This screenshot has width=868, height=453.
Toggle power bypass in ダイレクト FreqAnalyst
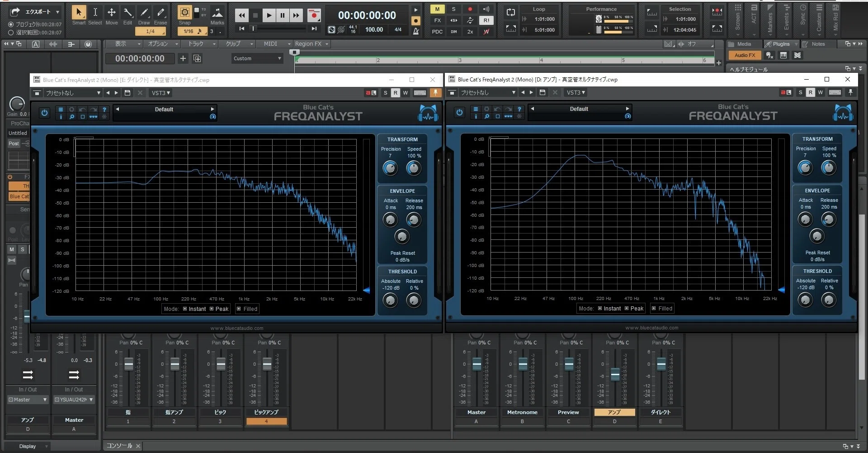pyautogui.click(x=44, y=113)
